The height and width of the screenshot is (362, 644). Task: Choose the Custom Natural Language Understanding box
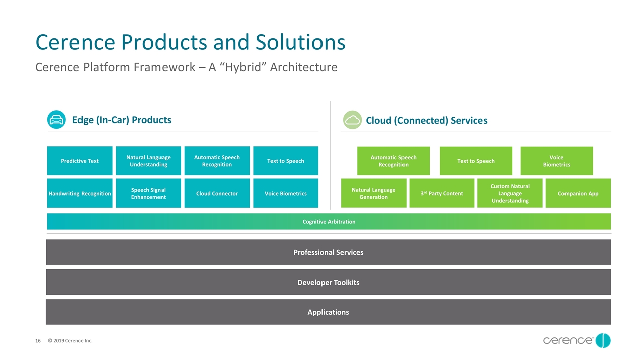coord(510,193)
